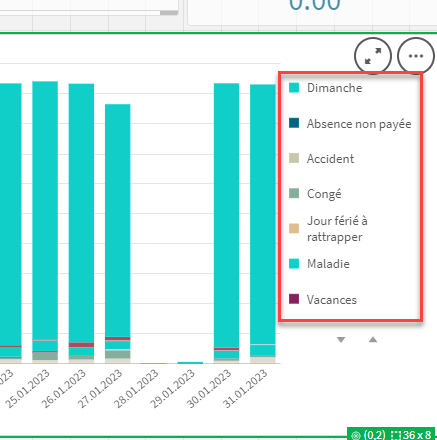Expand chart to full screen

point(373,56)
